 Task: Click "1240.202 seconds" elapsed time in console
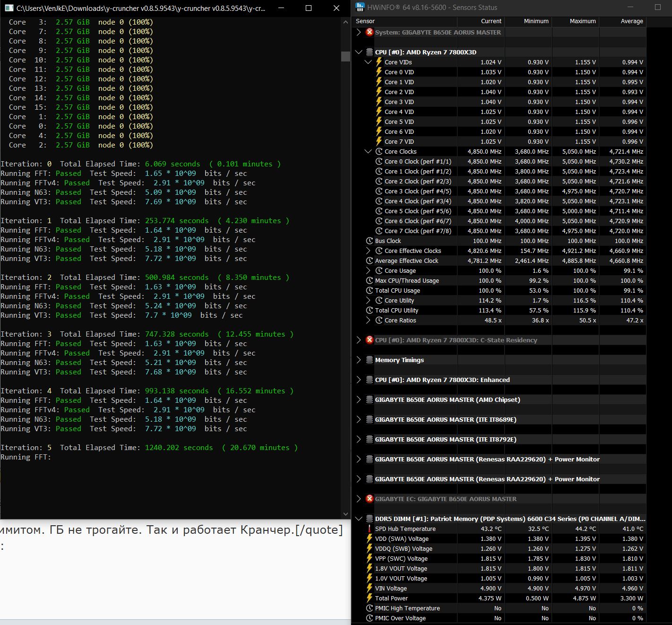(x=179, y=447)
